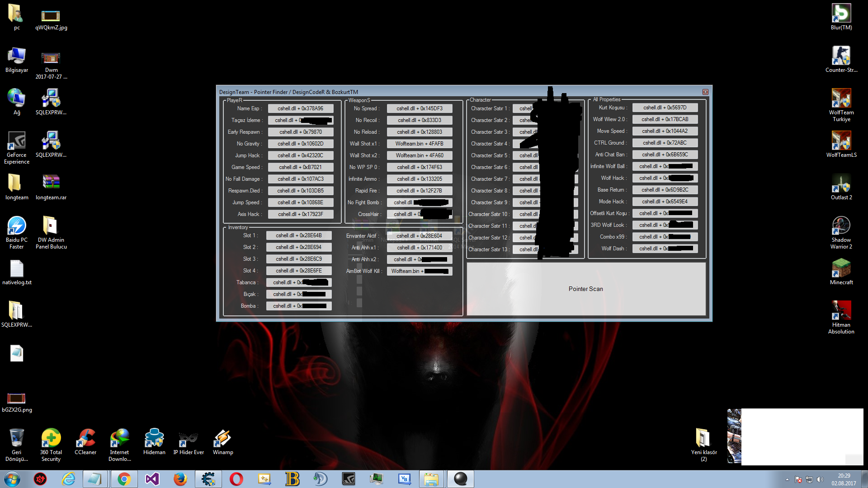This screenshot has height=488, width=868.
Task: Open the Opera browser taskbar icon
Action: pos(236,479)
